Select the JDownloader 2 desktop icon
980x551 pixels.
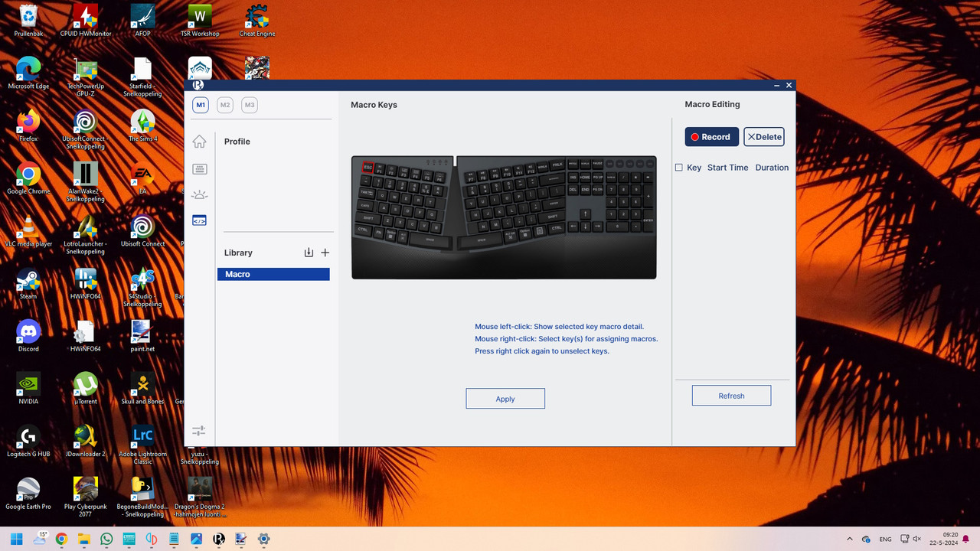tap(85, 442)
